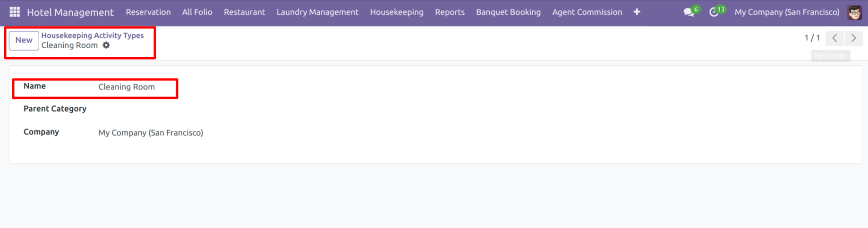Open the gear actions menu beside Cleaning Room
Viewport: 868px width, 228px height.
click(x=106, y=45)
